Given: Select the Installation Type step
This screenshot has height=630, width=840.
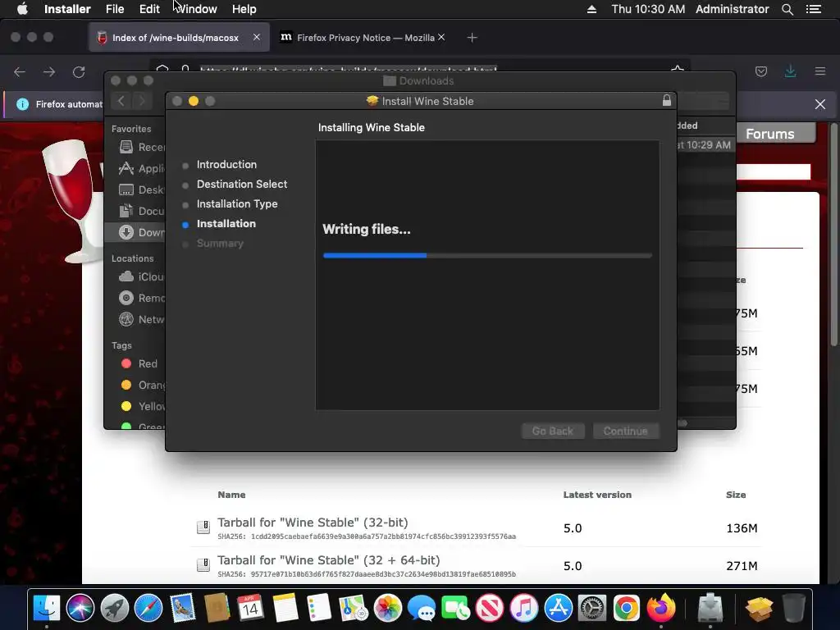Looking at the screenshot, I should click(x=237, y=204).
